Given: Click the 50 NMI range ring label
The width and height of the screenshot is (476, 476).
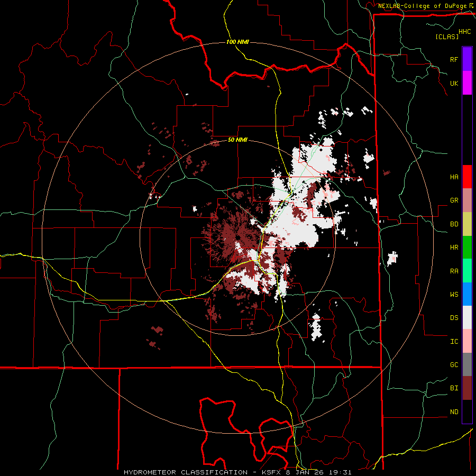Looking at the screenshot, I should [x=237, y=140].
